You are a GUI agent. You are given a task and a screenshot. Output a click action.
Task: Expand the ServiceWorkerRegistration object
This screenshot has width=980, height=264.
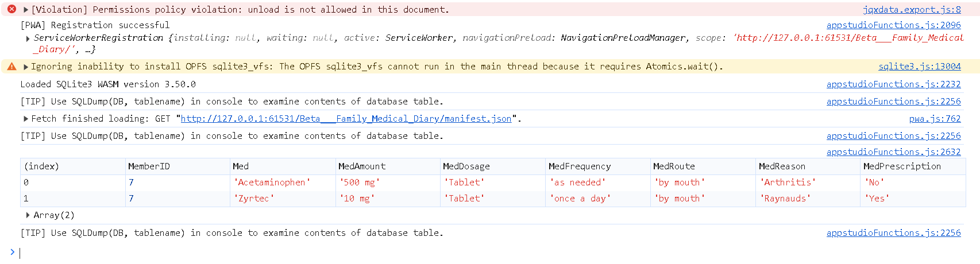coord(28,38)
